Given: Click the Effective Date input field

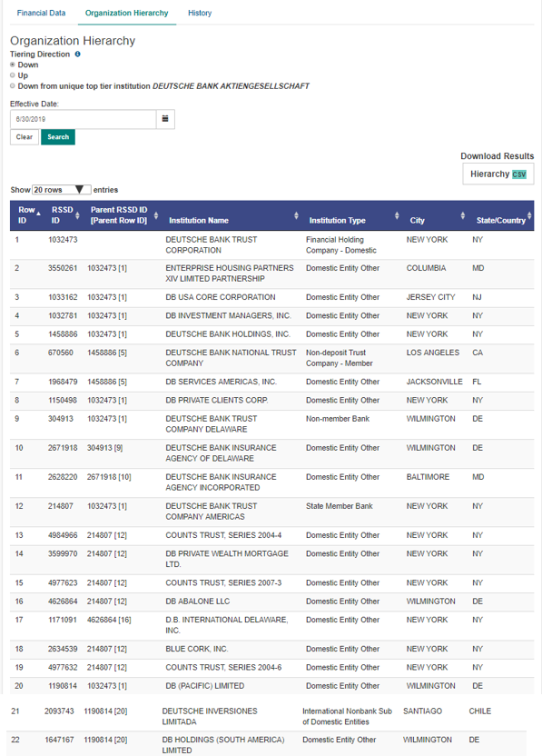Looking at the screenshot, I should click(x=84, y=119).
